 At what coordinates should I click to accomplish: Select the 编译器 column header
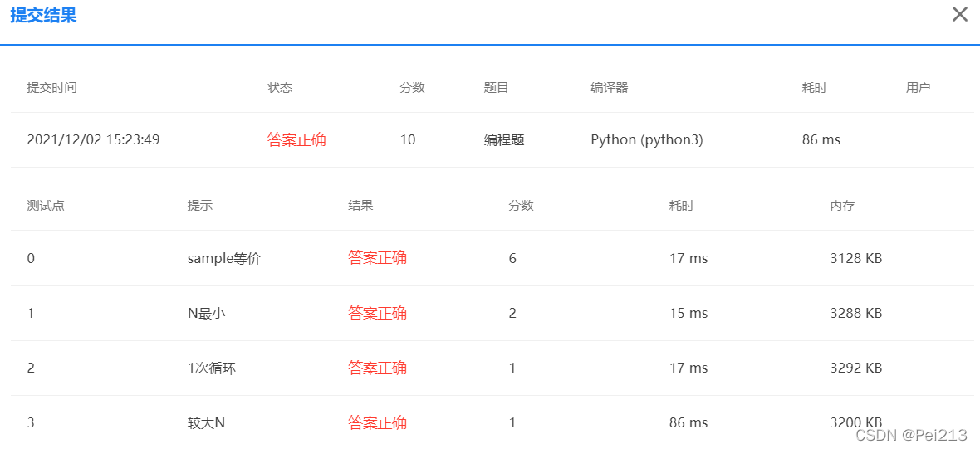(x=610, y=88)
